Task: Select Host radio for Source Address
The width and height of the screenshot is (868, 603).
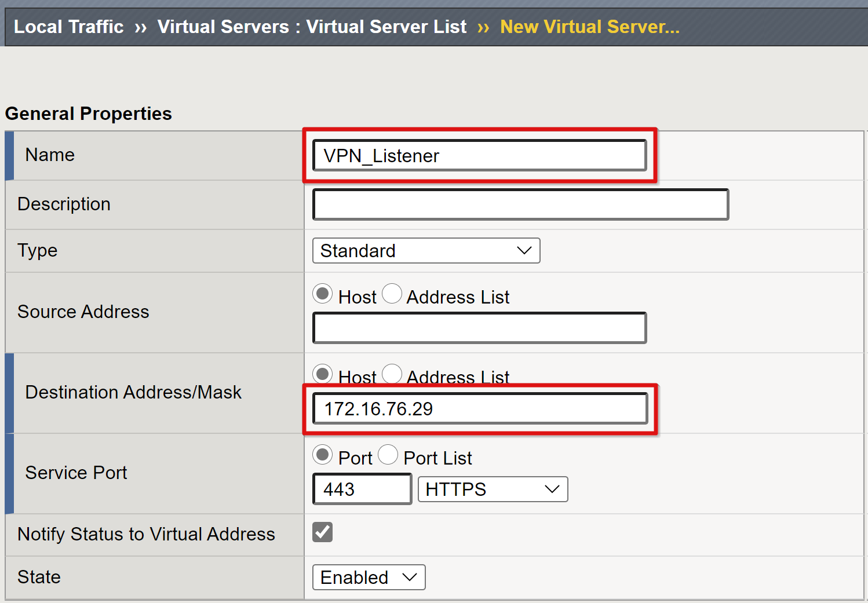Action: 323,294
